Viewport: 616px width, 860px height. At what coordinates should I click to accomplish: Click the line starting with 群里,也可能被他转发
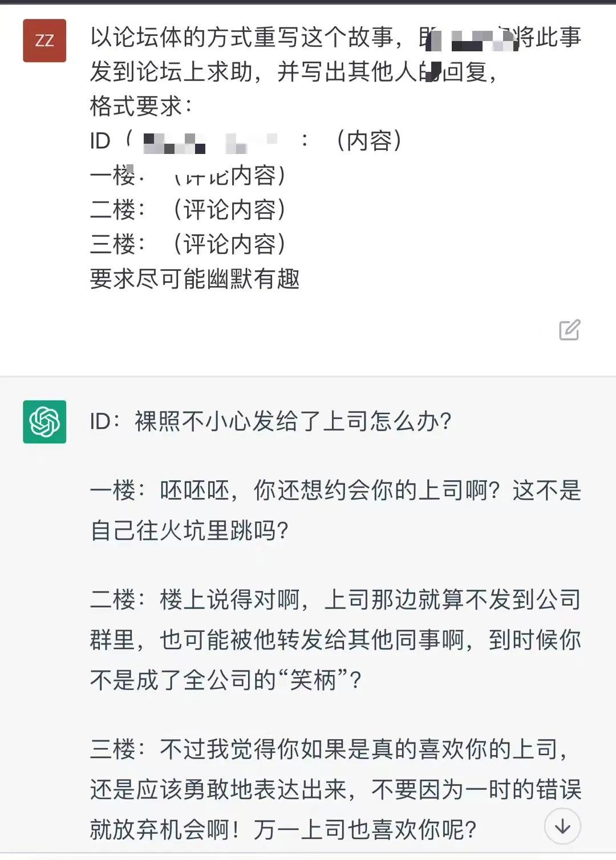click(335, 640)
